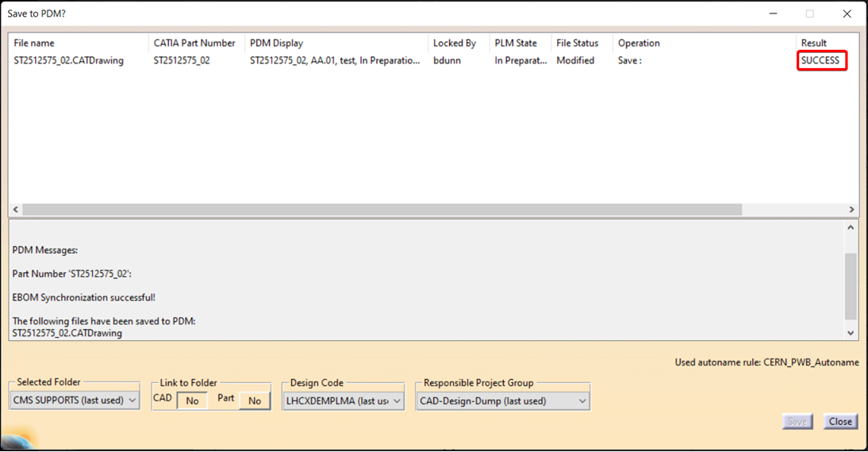This screenshot has width=868, height=452.
Task: Click the Close button
Action: [x=840, y=422]
